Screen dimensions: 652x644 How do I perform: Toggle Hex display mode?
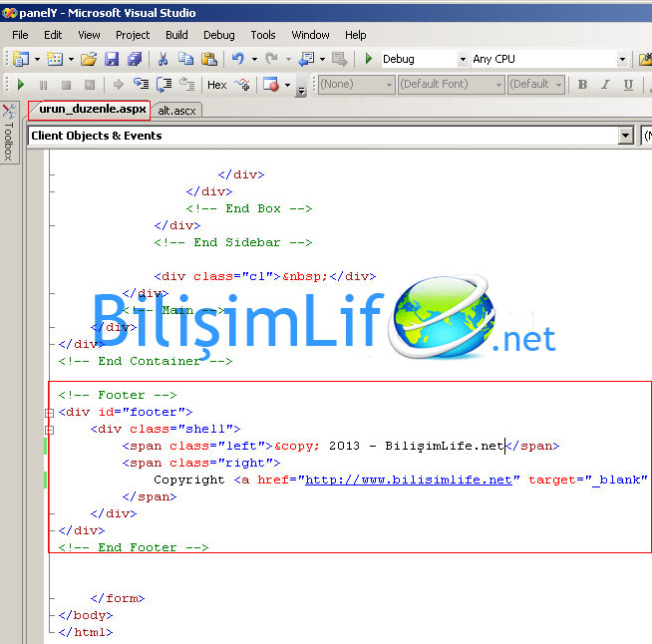[x=216, y=85]
